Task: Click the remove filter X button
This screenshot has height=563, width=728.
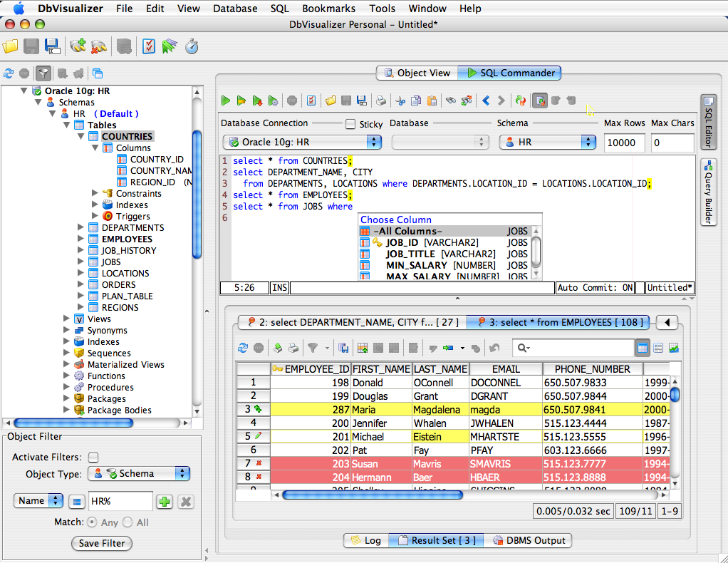Action: pyautogui.click(x=186, y=502)
